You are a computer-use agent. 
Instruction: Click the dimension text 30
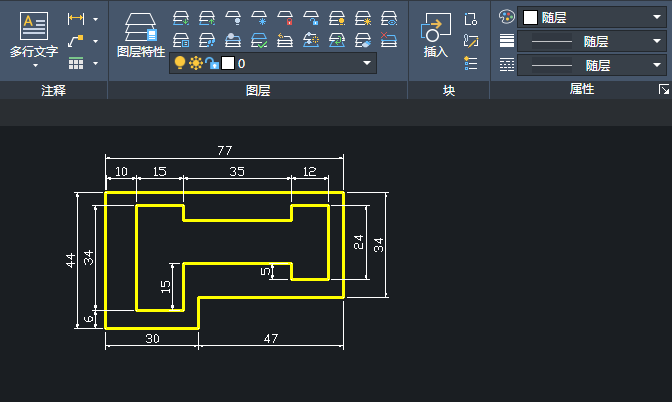tap(153, 339)
